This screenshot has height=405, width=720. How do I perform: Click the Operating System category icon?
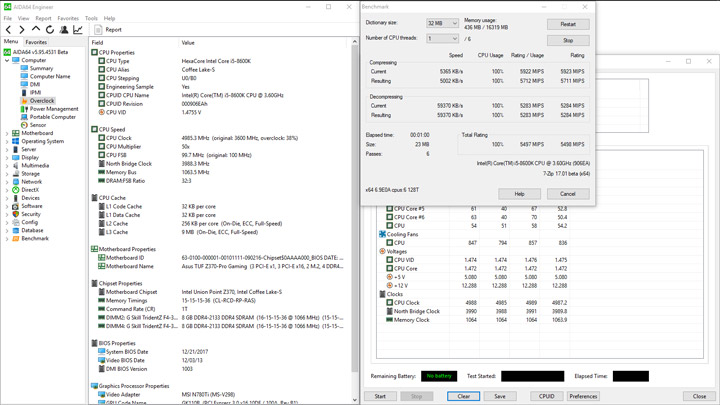tap(16, 141)
